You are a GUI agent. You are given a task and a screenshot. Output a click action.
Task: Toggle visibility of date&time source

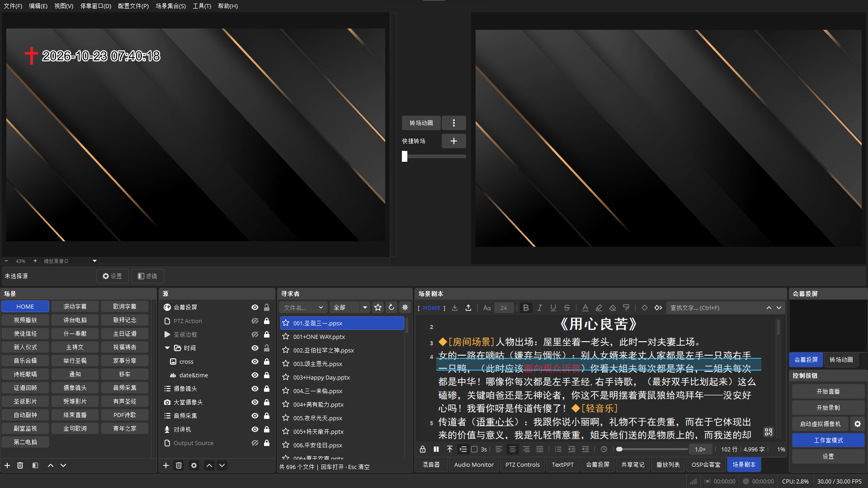tap(255, 375)
